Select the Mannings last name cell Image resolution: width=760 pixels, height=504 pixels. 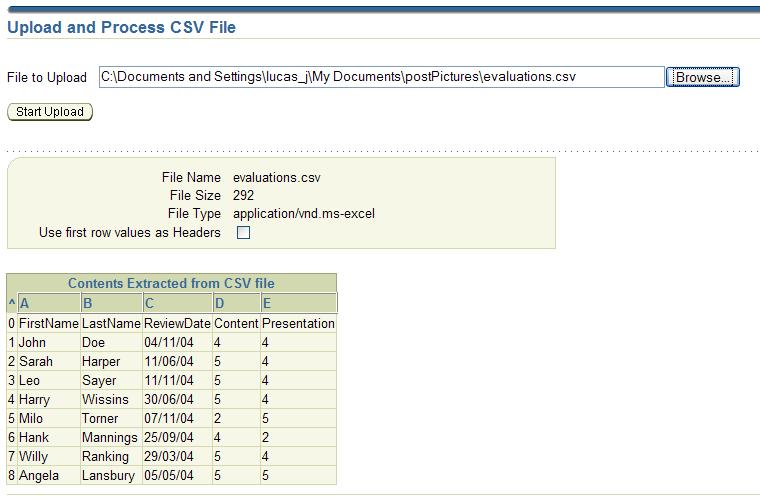tap(109, 438)
